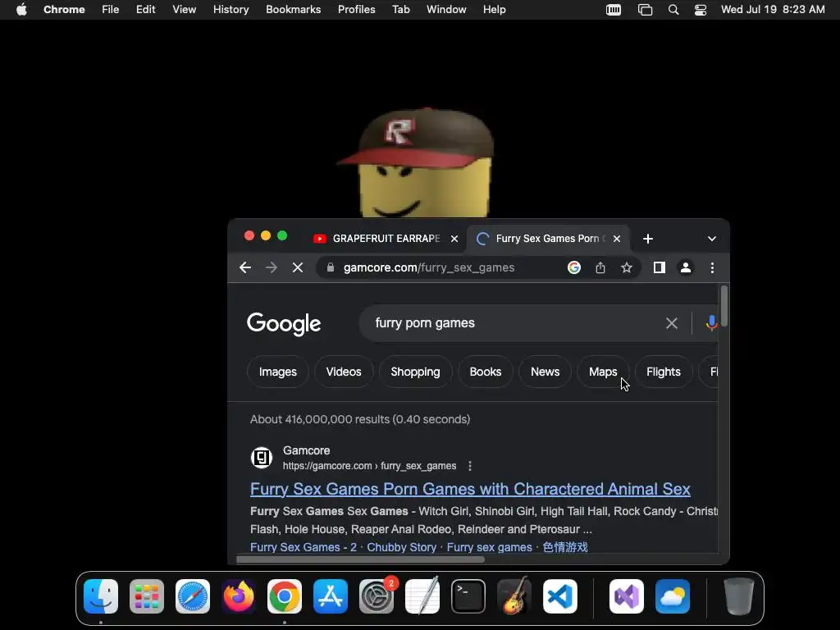Filter results by Images
This screenshot has width=840, height=630.
point(277,372)
